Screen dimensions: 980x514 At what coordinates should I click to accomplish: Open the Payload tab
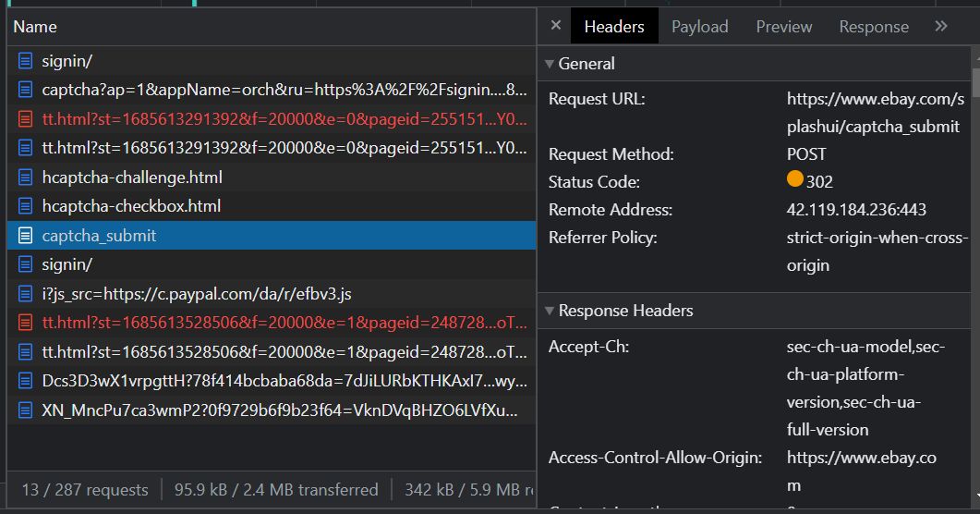coord(699,26)
